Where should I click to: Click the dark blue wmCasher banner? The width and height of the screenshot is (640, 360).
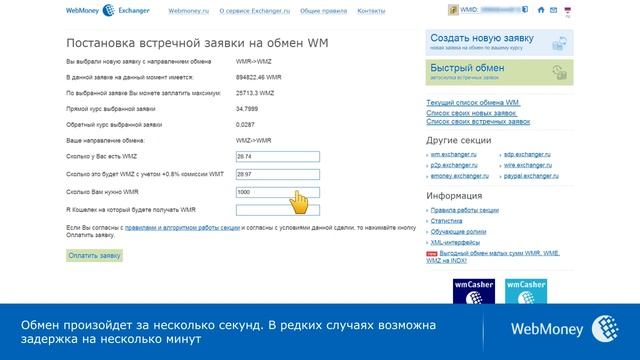[473, 291]
